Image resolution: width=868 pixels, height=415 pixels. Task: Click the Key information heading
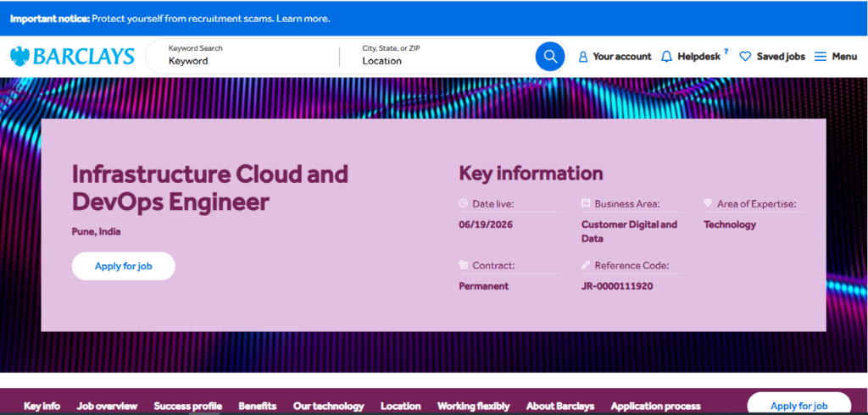point(531,173)
